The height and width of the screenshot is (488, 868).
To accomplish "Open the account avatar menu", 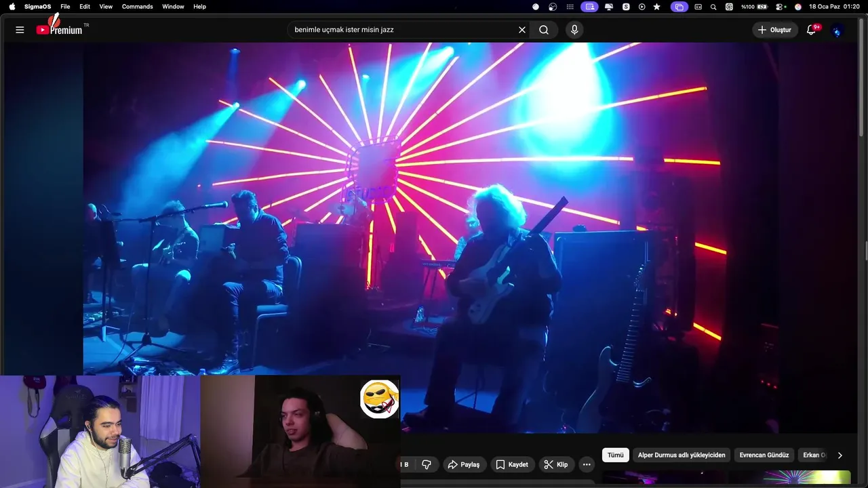I will click(837, 30).
